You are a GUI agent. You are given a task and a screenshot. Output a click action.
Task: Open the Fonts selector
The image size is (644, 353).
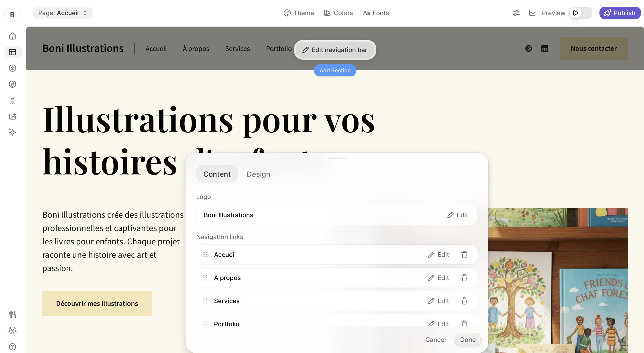pyautogui.click(x=375, y=13)
